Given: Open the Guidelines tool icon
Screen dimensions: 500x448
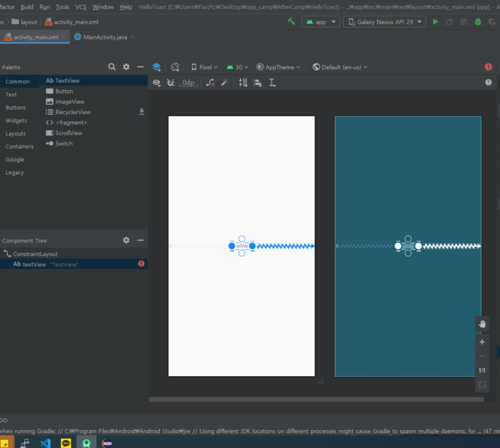Looking at the screenshot, I should coord(272,82).
